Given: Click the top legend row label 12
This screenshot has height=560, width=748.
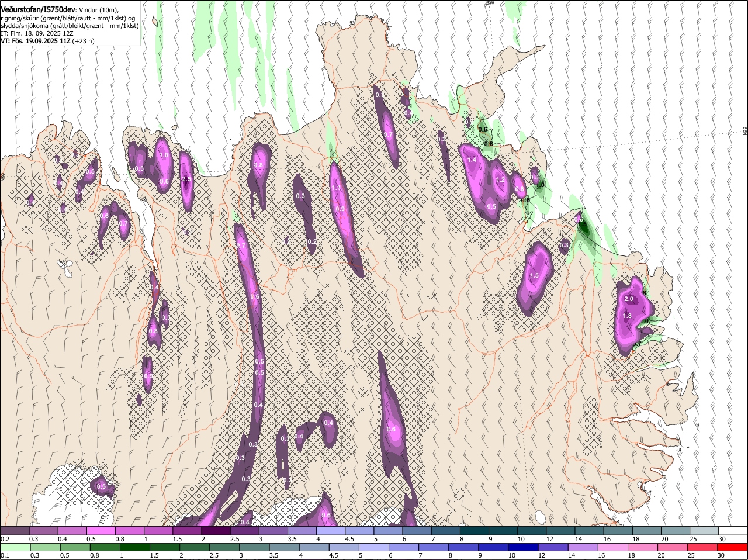Looking at the screenshot, I should 549,539.
